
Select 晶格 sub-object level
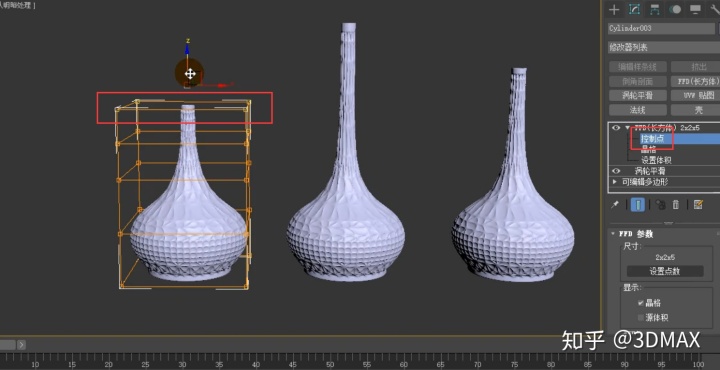[x=648, y=149]
